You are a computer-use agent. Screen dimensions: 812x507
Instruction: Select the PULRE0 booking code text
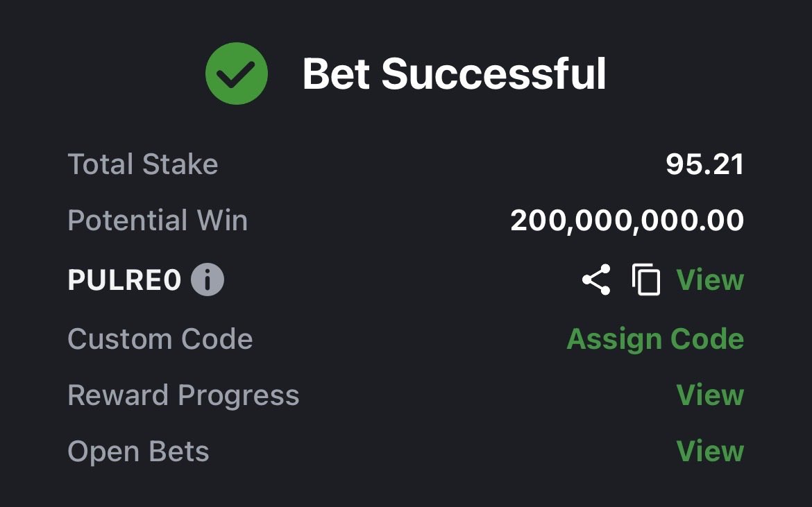[x=124, y=280]
